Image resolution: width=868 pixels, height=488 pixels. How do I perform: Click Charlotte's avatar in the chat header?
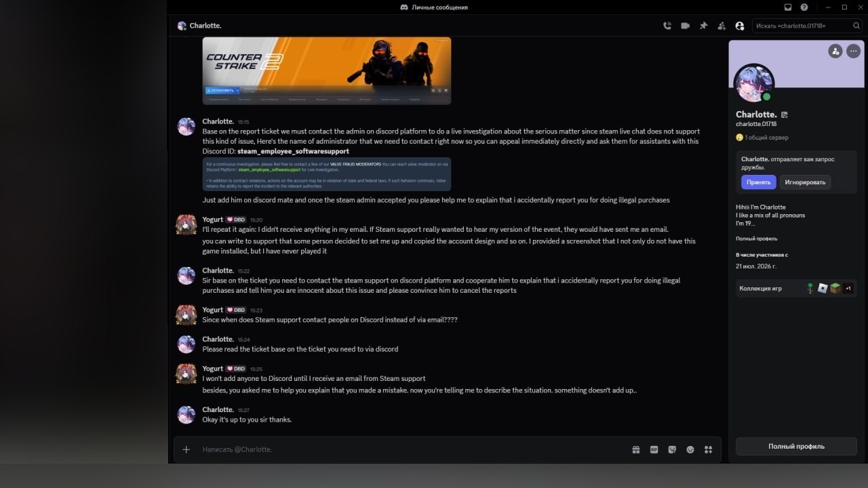pos(182,26)
